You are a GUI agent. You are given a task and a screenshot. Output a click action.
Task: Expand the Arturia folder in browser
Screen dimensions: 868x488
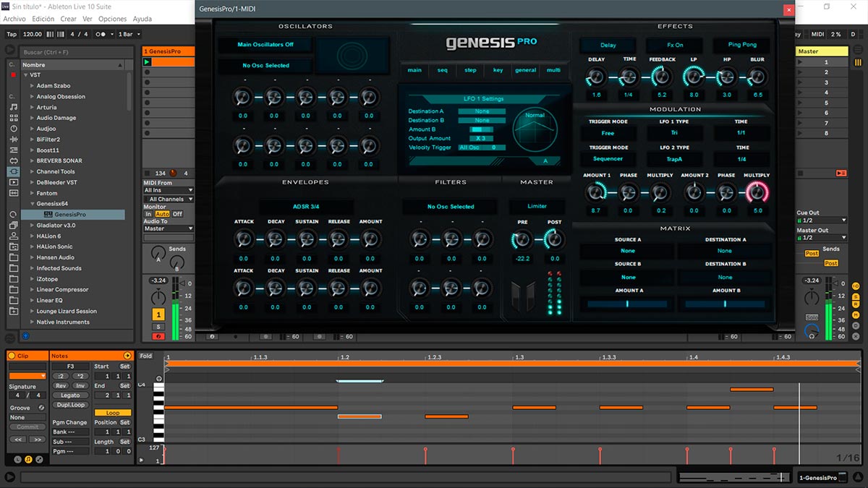32,107
